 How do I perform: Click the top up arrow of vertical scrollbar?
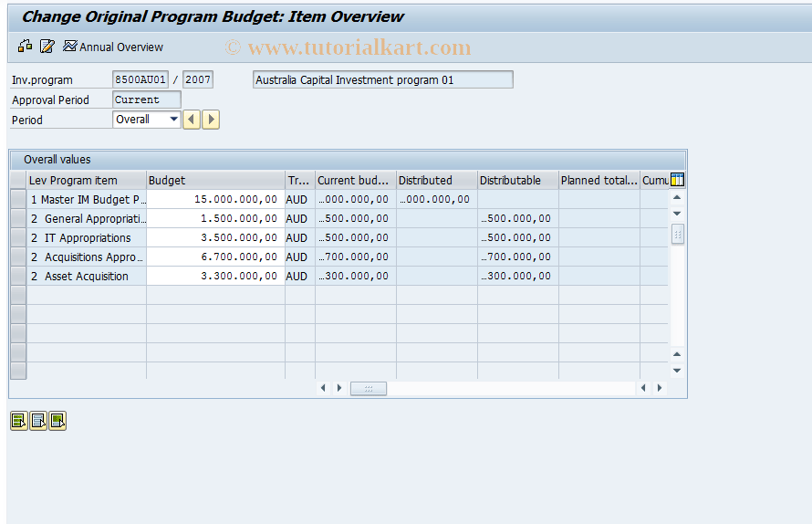[x=677, y=197]
